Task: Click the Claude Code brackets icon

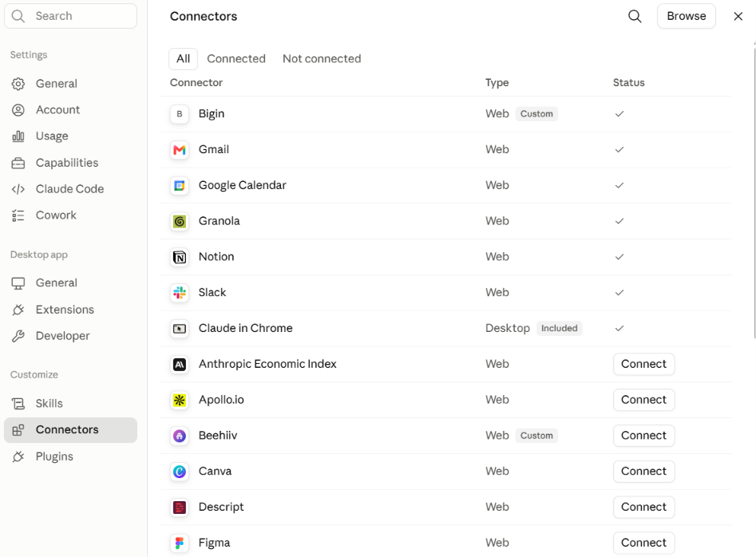Action: (x=18, y=189)
